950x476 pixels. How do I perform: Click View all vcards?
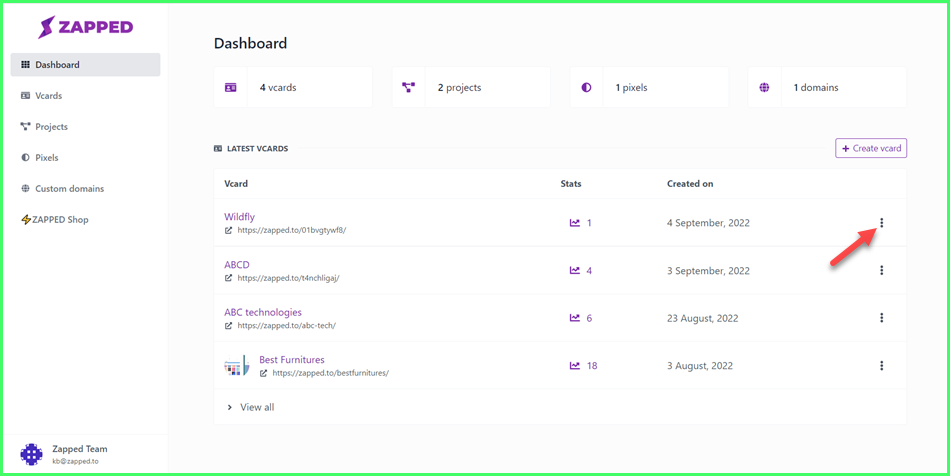(x=257, y=407)
